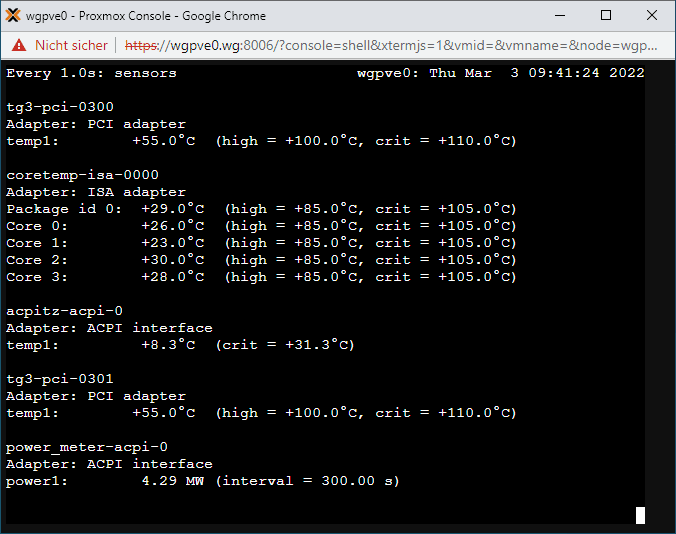Image resolution: width=676 pixels, height=534 pixels.
Task: Minimize the Proxmox Console window
Action: [x=560, y=16]
